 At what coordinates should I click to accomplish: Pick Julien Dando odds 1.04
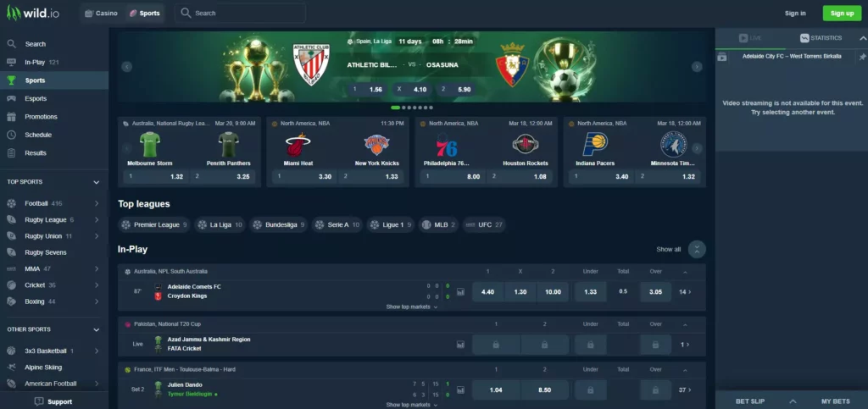(496, 390)
